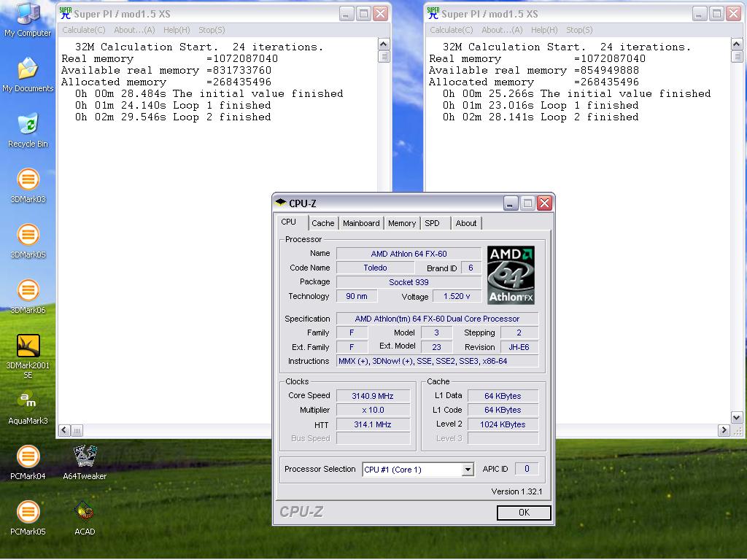The width and height of the screenshot is (747, 560).
Task: Click the CPU-Z title bar chip icon
Action: (281, 203)
